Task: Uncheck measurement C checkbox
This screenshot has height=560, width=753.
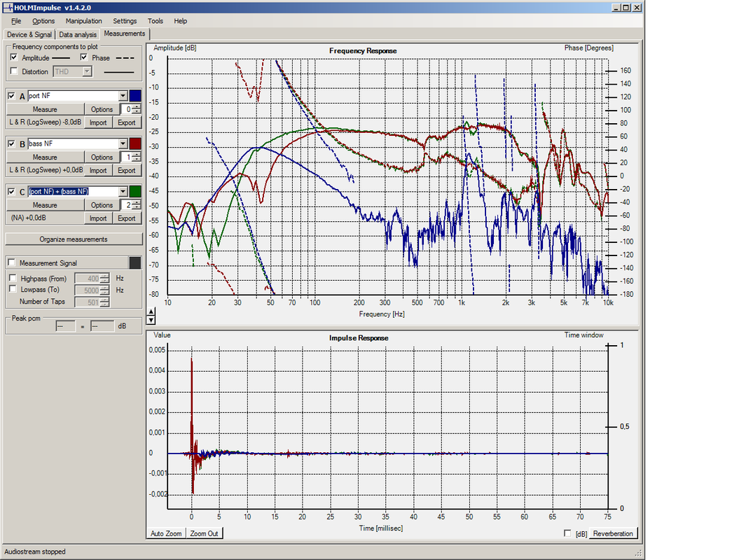Action: tap(11, 192)
